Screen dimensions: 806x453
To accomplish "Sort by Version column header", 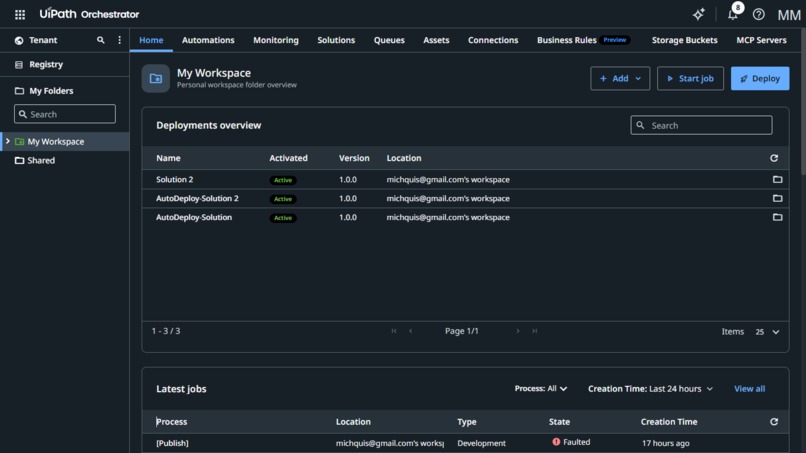I will point(354,158).
